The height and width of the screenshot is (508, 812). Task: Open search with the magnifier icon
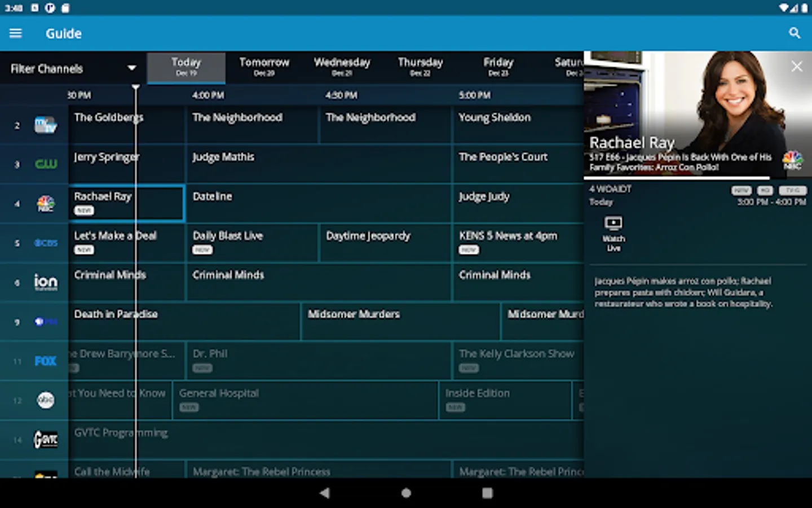(795, 33)
